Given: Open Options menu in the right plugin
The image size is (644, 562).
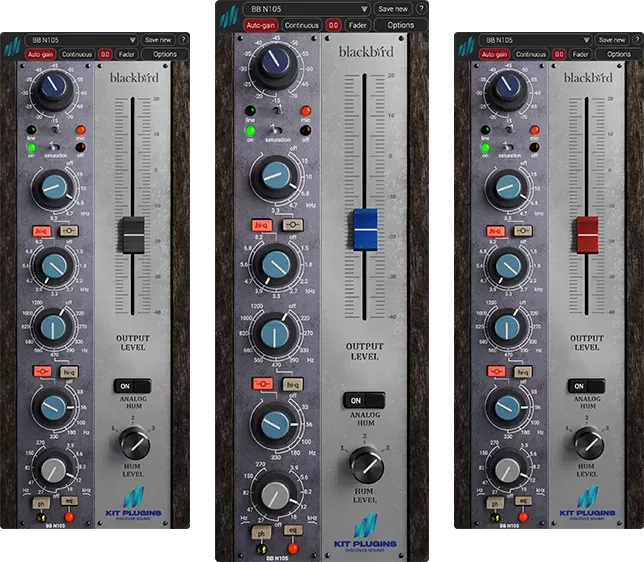Looking at the screenshot, I should coord(619,54).
